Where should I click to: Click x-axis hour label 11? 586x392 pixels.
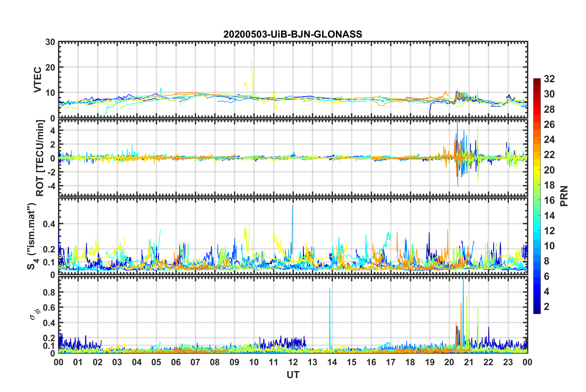pos(274,362)
